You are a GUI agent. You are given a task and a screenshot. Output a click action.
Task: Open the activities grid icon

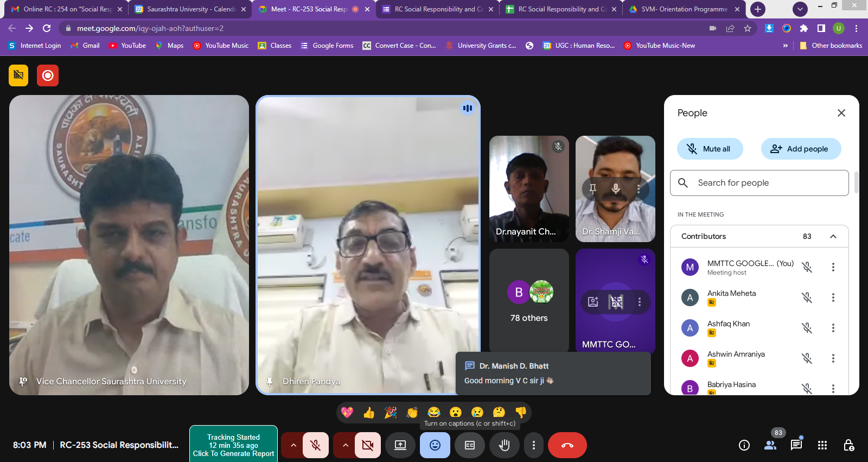(822, 445)
